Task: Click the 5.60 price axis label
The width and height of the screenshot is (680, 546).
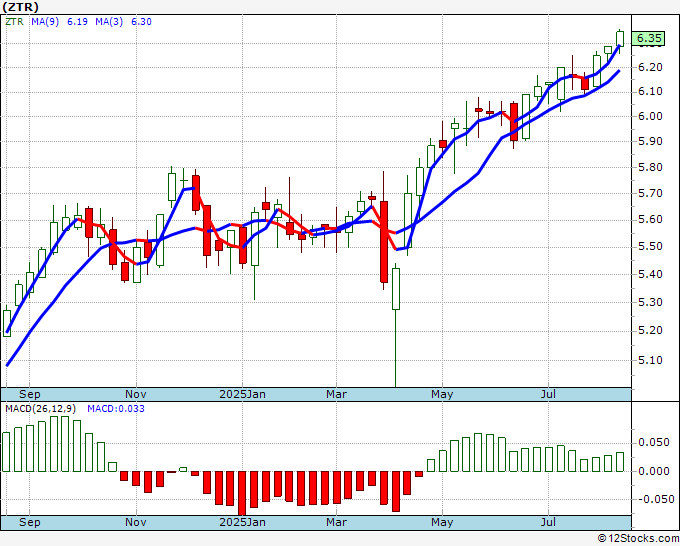Action: 651,219
